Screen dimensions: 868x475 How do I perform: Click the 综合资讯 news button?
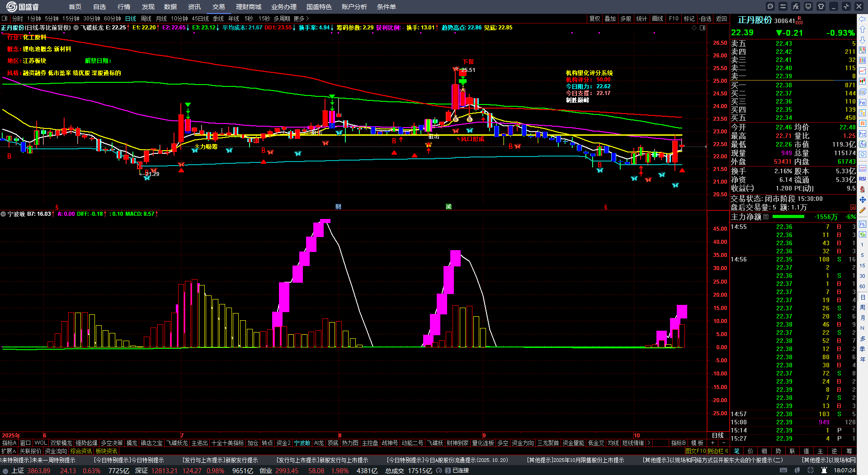pyautogui.click(x=81, y=451)
